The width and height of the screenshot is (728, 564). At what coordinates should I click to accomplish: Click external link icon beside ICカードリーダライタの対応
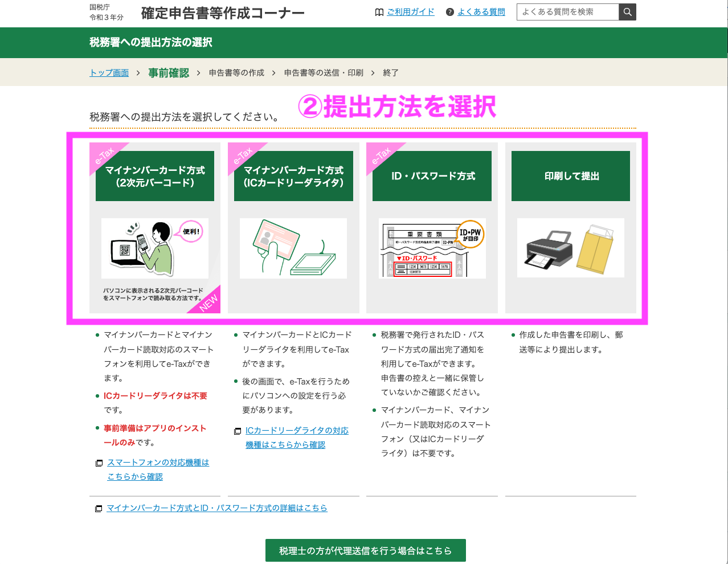coord(238,431)
